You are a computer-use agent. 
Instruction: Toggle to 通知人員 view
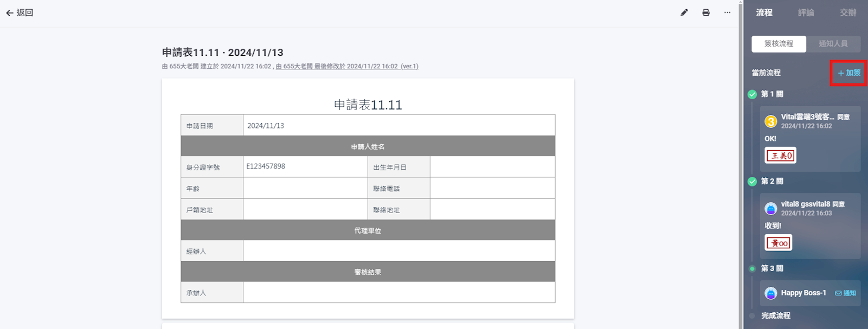tap(833, 43)
